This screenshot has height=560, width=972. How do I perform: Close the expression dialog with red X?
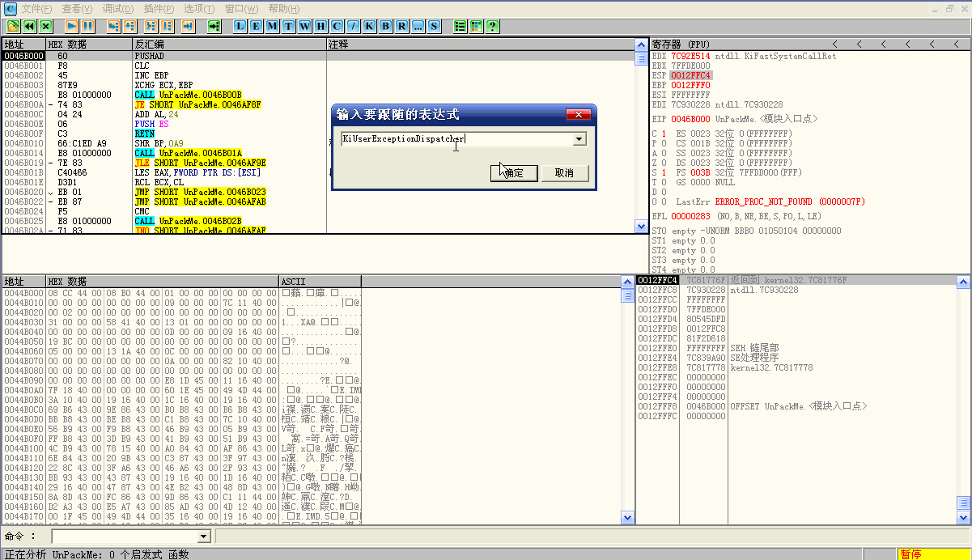[577, 114]
